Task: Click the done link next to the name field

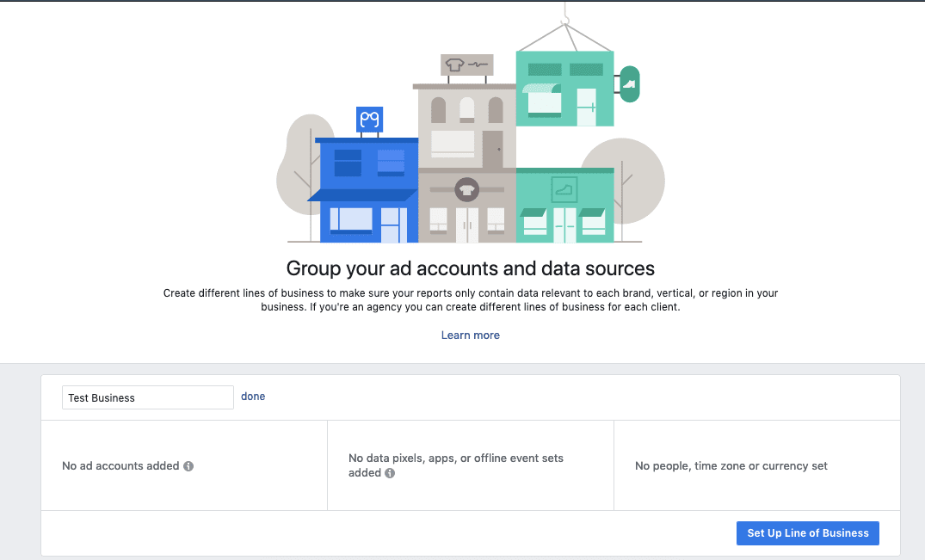Action: pyautogui.click(x=253, y=397)
